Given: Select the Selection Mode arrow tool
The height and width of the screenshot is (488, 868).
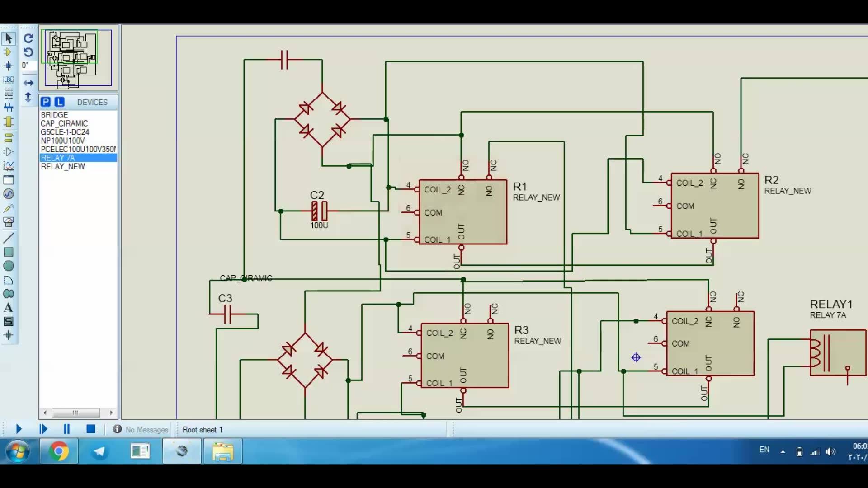Looking at the screenshot, I should [x=8, y=38].
